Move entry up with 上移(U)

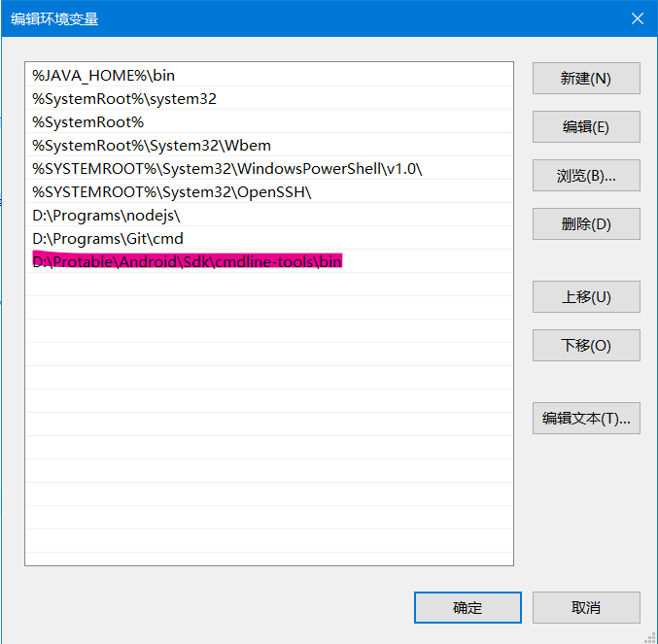(x=586, y=297)
